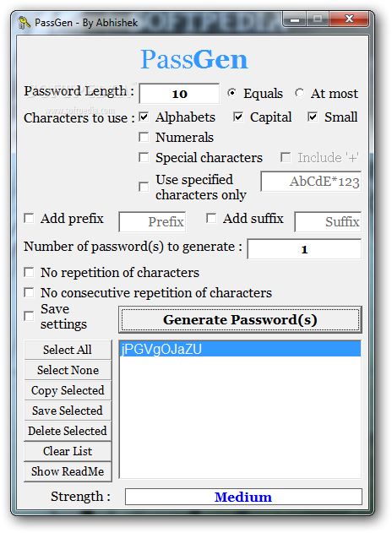Enable the Add prefix checkbox
The height and width of the screenshot is (533, 392).
coord(29,218)
